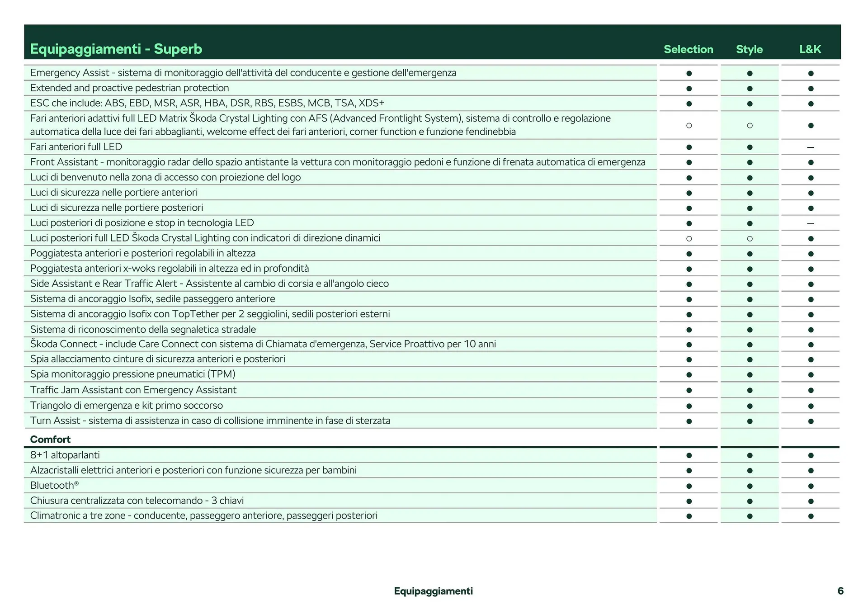Screen dimensions: 868x614
Task: Click the dash marker for Fari anteriori full LED L&K
Action: click(811, 146)
